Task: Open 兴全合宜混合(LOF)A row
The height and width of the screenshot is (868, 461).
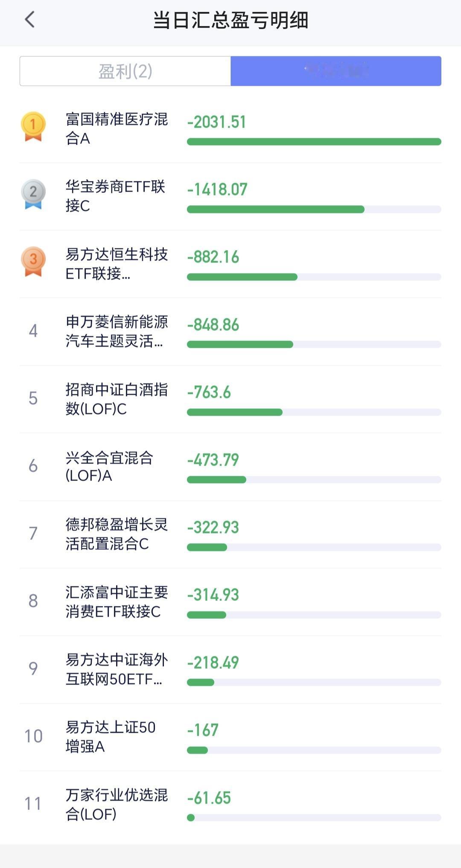Action: (230, 467)
